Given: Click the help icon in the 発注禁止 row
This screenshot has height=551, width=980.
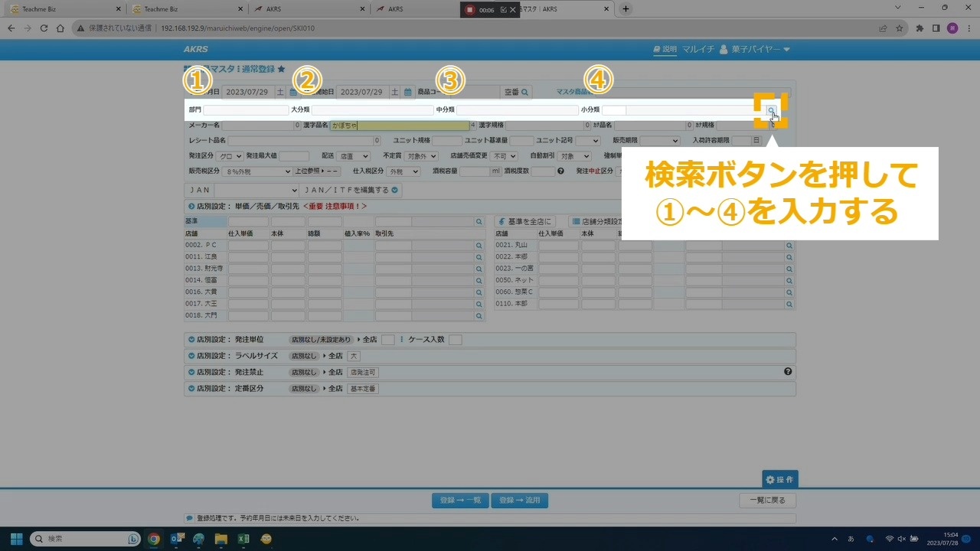Looking at the screenshot, I should pos(788,372).
